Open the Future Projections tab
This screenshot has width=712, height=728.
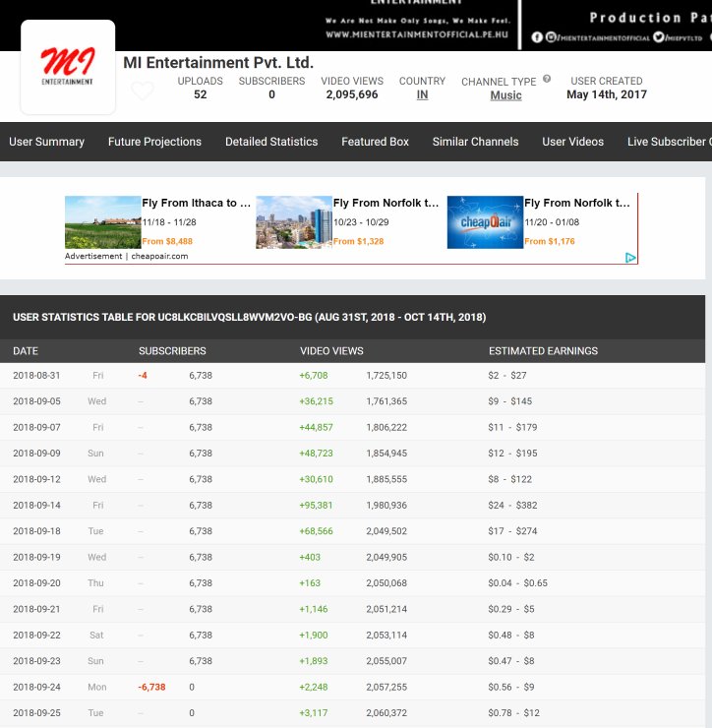click(154, 142)
